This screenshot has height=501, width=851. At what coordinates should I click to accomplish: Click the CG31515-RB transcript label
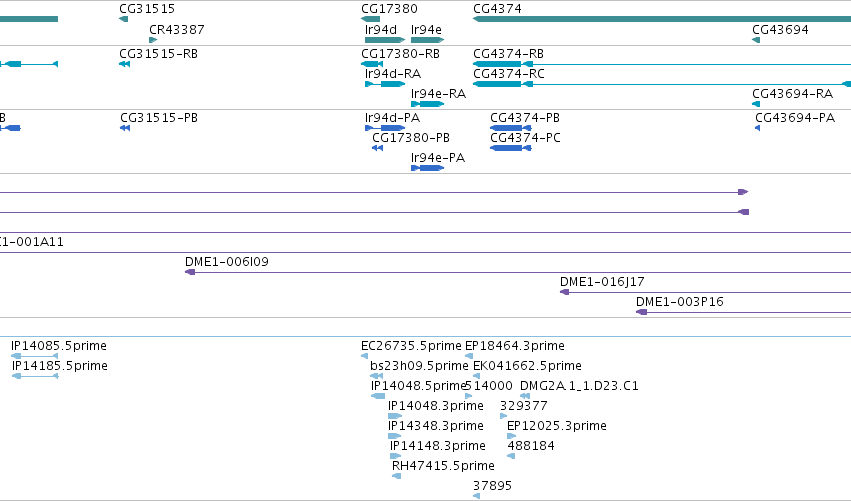(x=158, y=54)
